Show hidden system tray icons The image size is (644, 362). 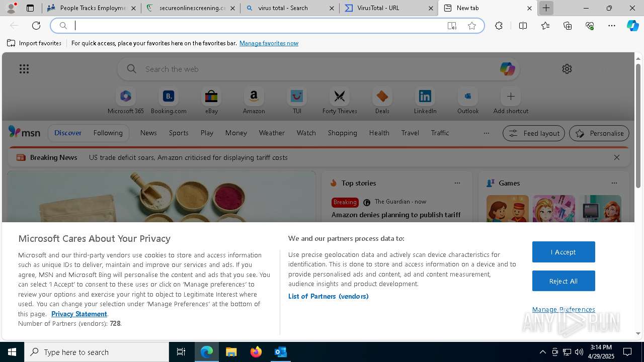coord(542,352)
